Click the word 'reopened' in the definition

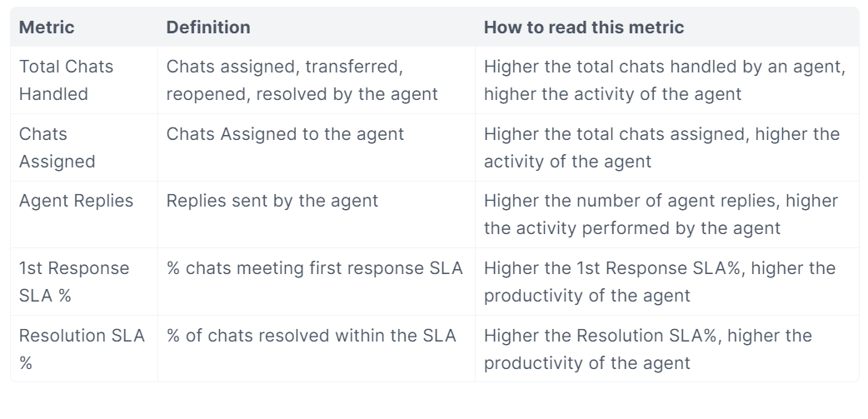pyautogui.click(x=207, y=94)
